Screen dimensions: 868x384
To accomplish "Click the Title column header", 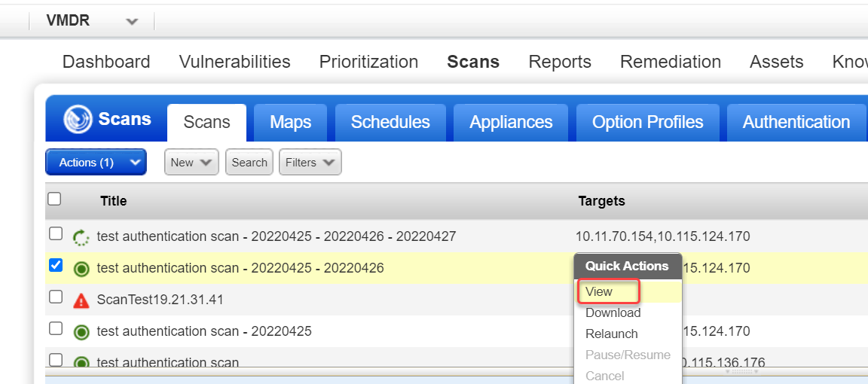I will pyautogui.click(x=113, y=201).
